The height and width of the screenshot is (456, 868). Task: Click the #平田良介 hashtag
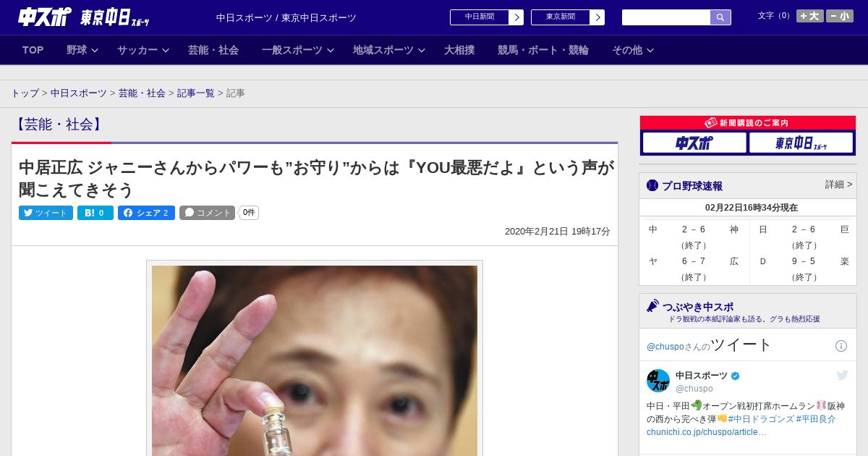tap(816, 419)
